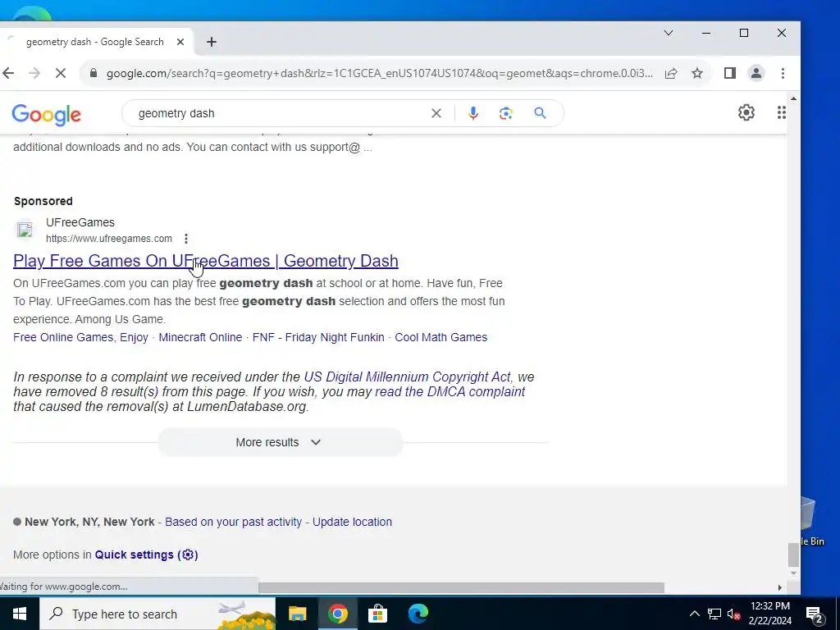Click the Google logo
This screenshot has height=630, width=840.
click(47, 114)
